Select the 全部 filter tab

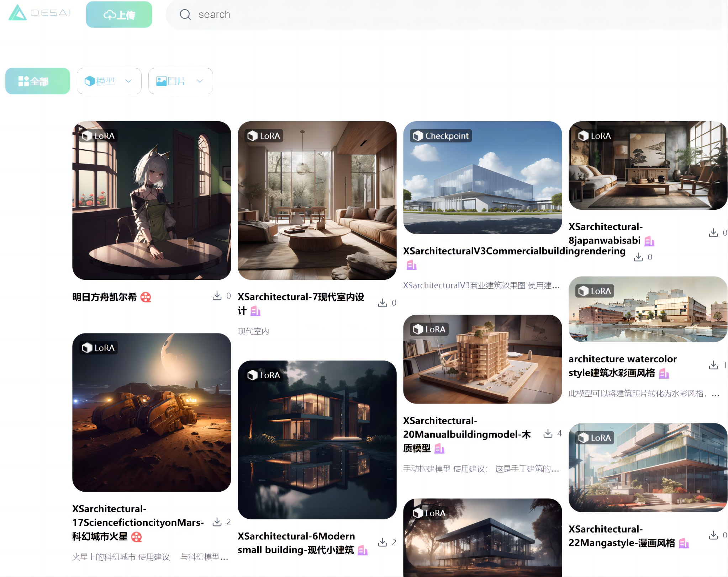click(37, 81)
